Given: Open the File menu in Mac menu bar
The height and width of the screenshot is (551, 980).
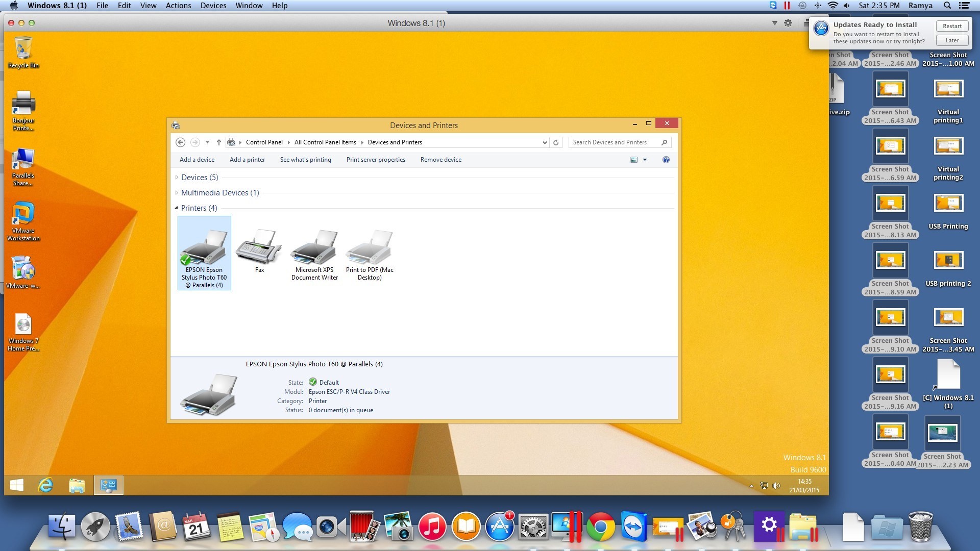Looking at the screenshot, I should click(102, 6).
